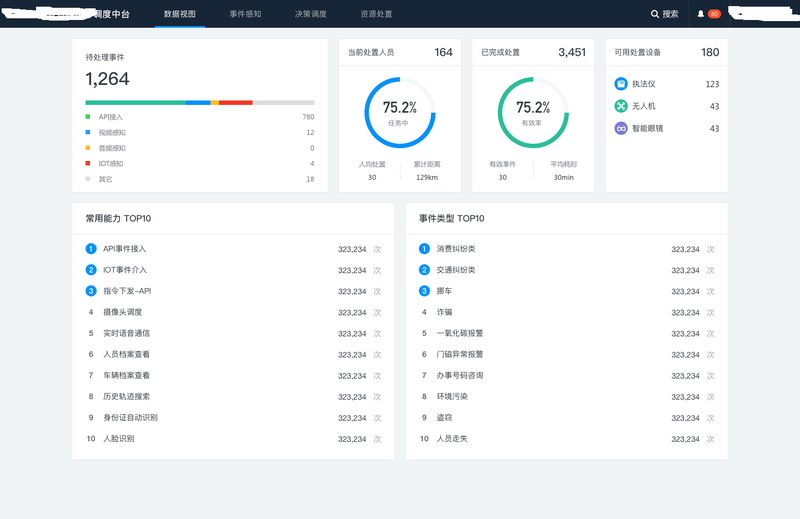Open notifications via the bell icon
Screen dimensions: 800x519
701,14
